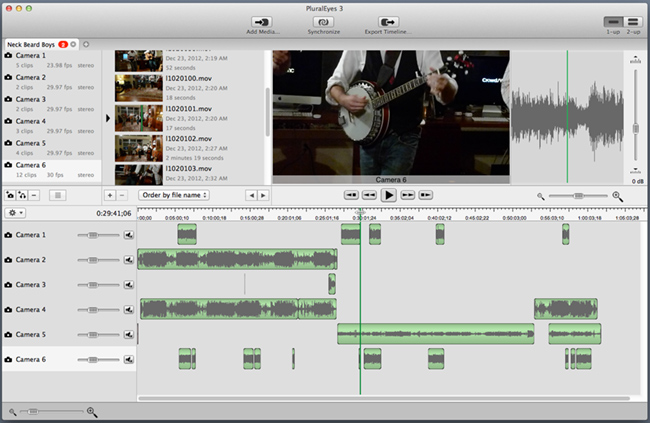Switch preview to 2-up view
Image resolution: width=650 pixels, height=423 pixels.
tap(633, 21)
